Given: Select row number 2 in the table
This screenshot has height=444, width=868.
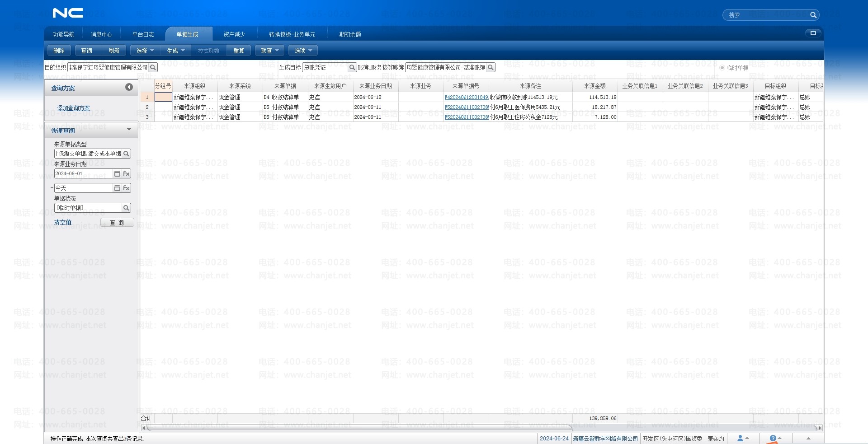Looking at the screenshot, I should [147, 107].
